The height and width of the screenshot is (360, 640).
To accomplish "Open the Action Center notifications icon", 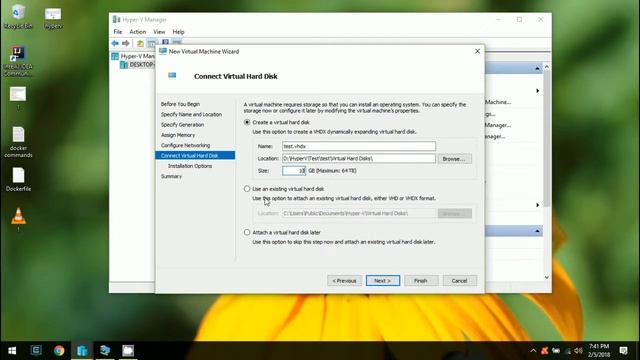I will [623, 351].
